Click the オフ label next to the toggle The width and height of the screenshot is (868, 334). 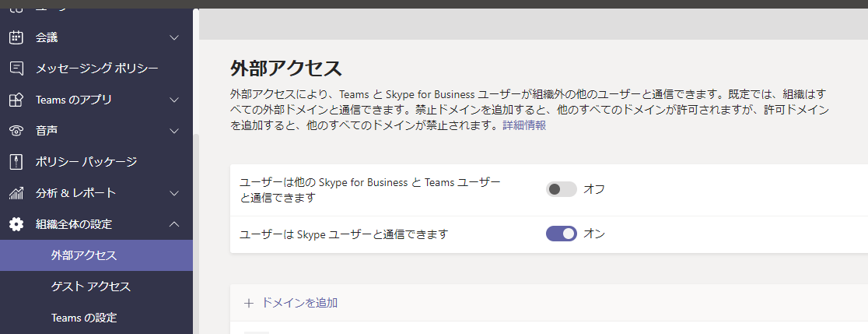[594, 189]
